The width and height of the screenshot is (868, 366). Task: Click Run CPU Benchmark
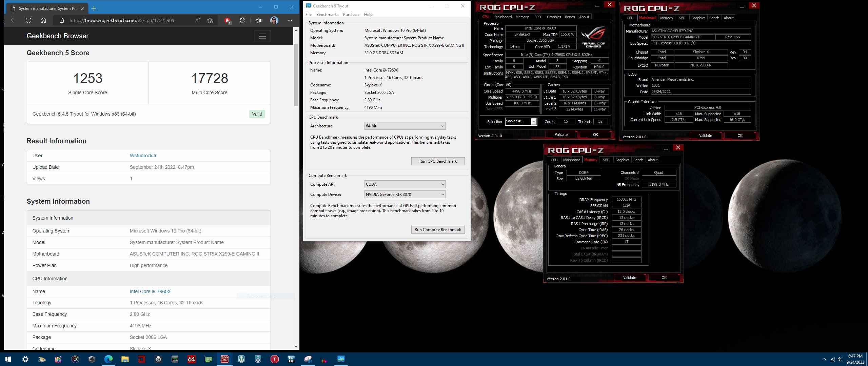pos(438,161)
